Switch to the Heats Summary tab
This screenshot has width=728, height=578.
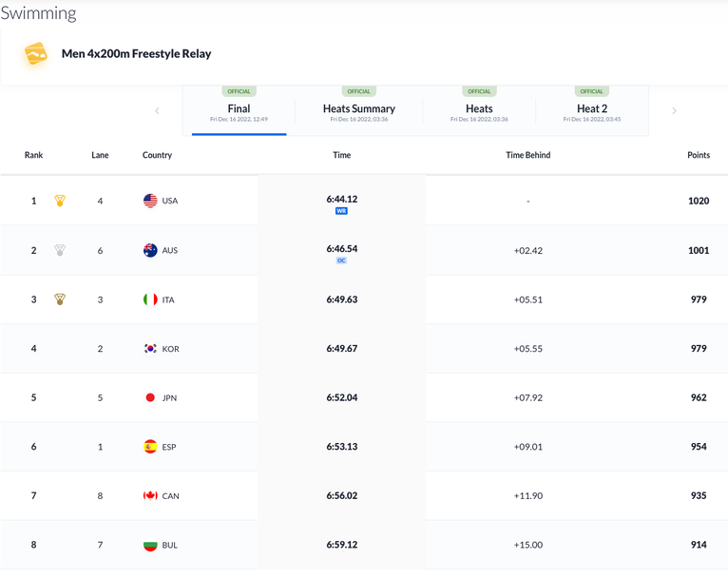358,111
